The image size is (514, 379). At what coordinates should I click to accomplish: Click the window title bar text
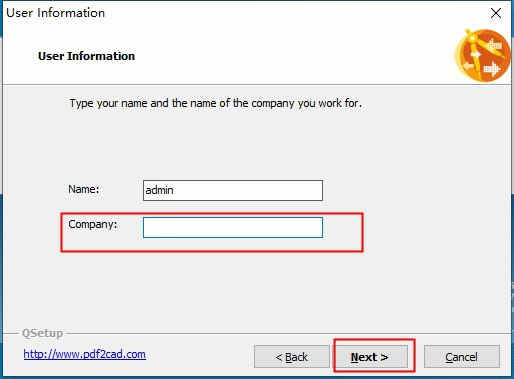tap(56, 13)
